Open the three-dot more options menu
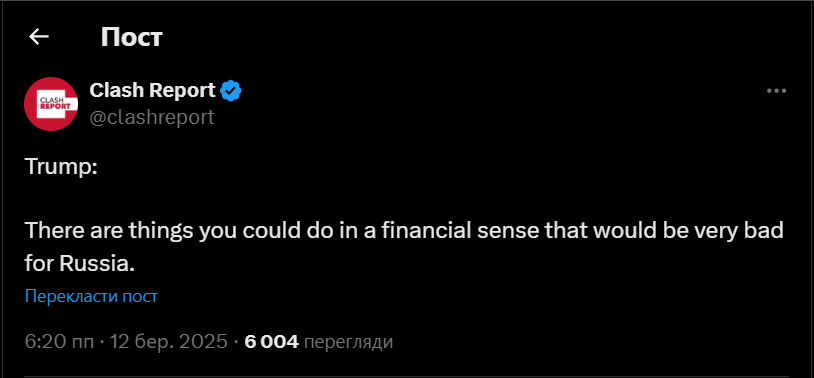This screenshot has height=378, width=814. coord(776,91)
